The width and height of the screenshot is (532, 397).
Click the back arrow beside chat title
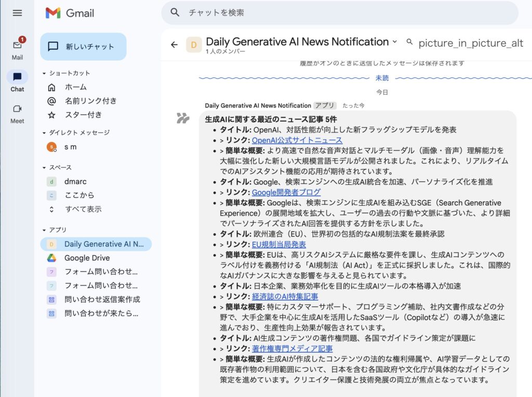[x=174, y=45]
